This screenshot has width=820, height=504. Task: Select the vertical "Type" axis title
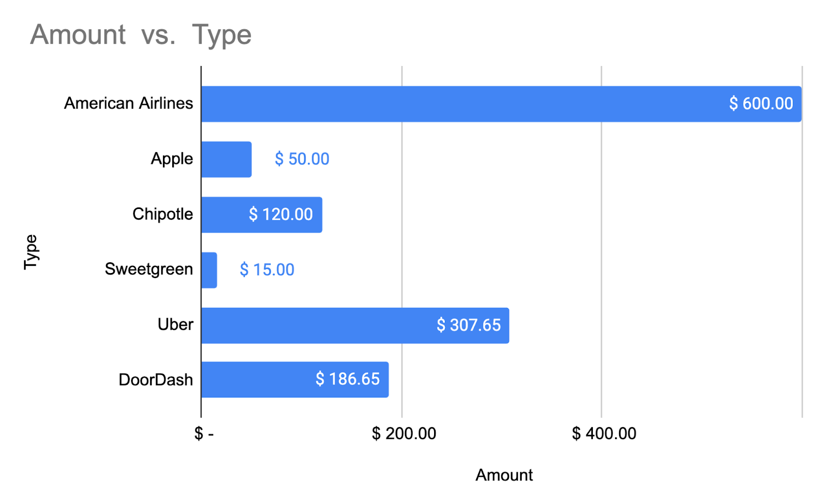tap(31, 251)
